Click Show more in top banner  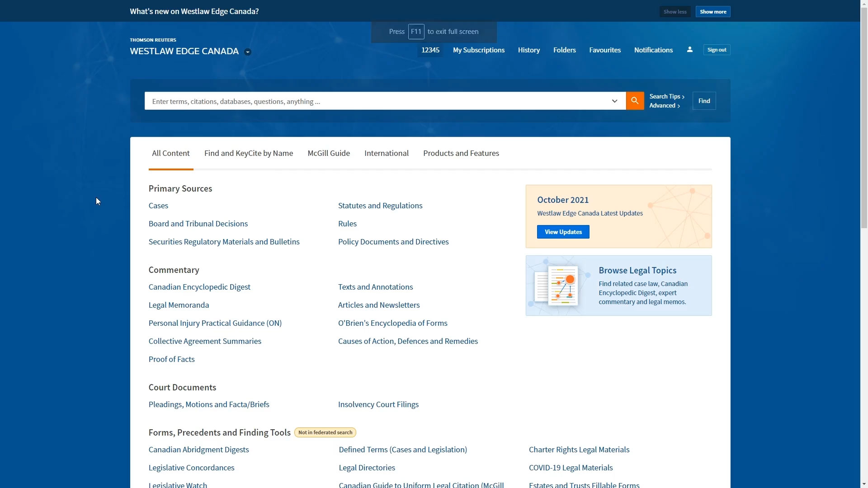pos(713,11)
